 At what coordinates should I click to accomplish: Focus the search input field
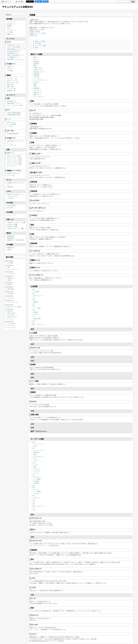(123, 2)
